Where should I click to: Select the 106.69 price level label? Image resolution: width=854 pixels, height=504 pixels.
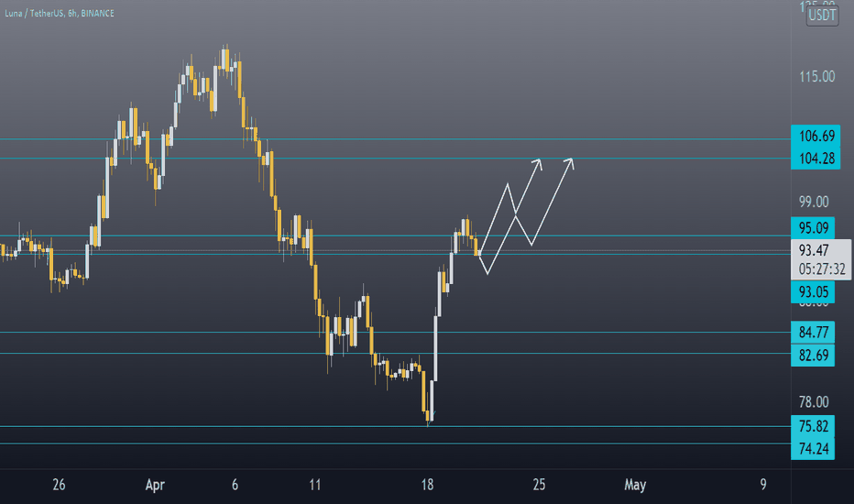816,136
